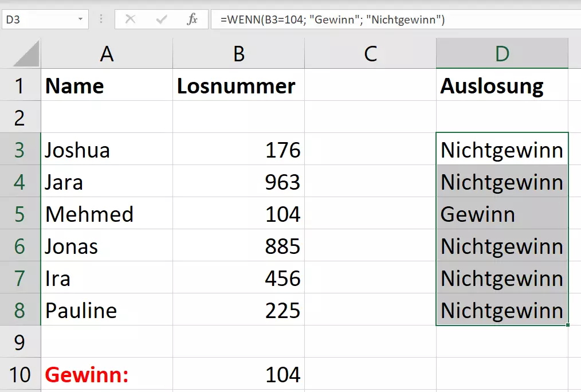Select Joshua's 'Nichtgewinn' result cell
The width and height of the screenshot is (581, 392).
click(502, 150)
